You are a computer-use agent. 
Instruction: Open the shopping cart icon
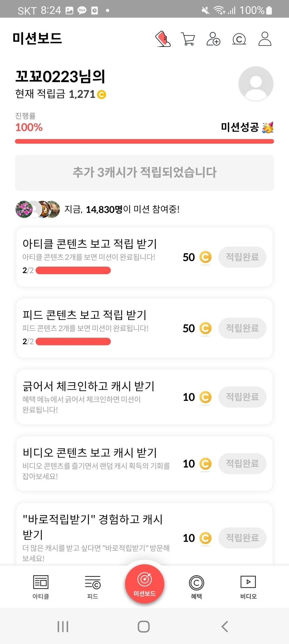[188, 39]
